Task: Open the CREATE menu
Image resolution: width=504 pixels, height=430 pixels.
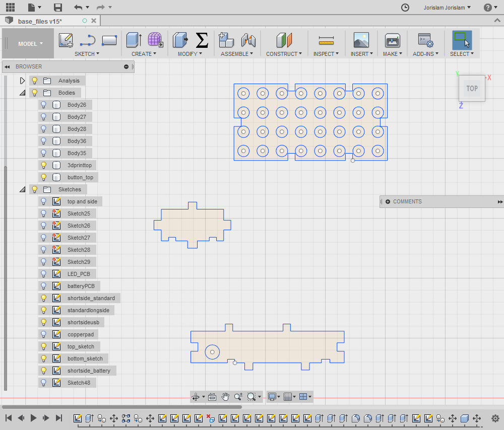Action: click(x=144, y=54)
